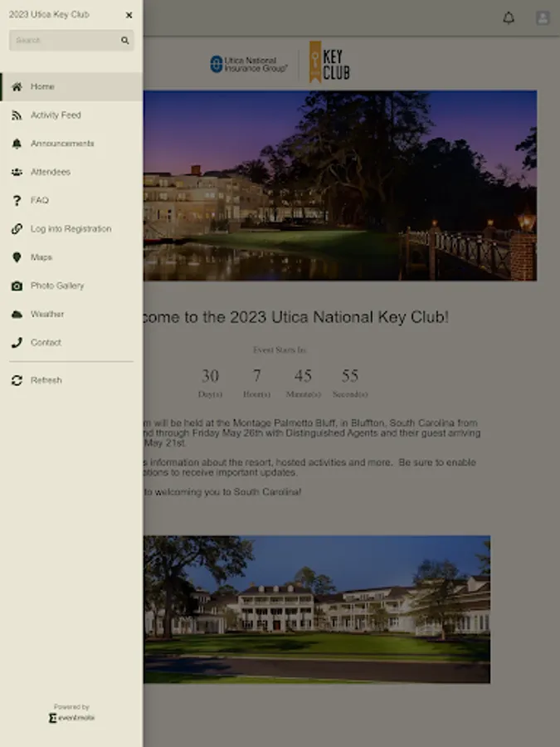Click the search magnifier icon
The image size is (560, 747).
[124, 41]
